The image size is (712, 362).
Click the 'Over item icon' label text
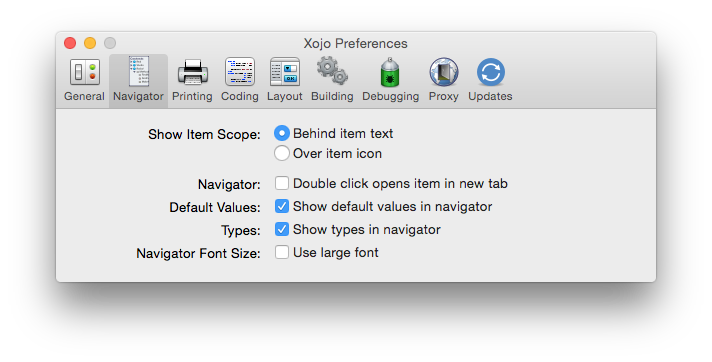click(337, 154)
